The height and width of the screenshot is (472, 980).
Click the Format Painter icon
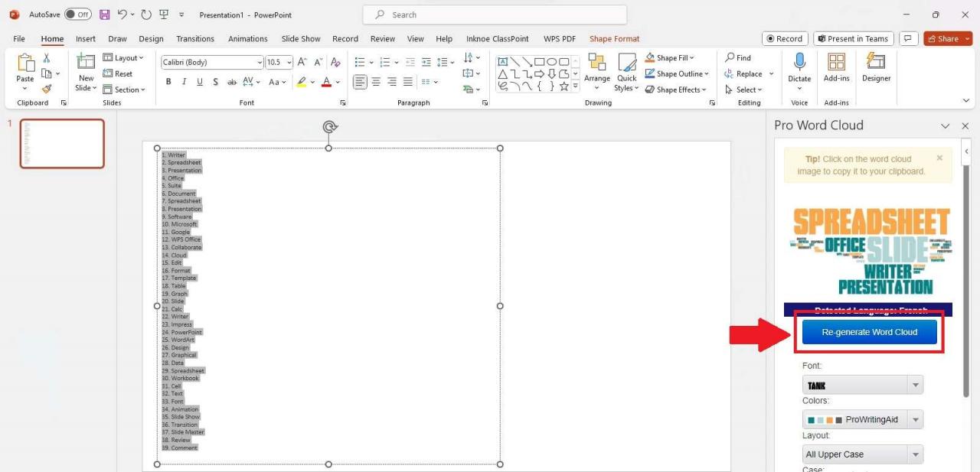coord(47,90)
